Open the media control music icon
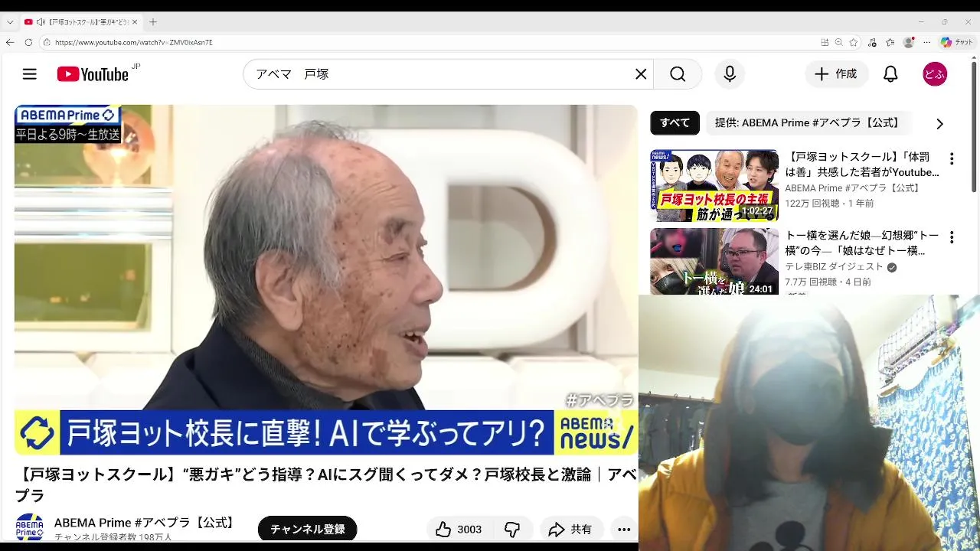 [x=873, y=42]
